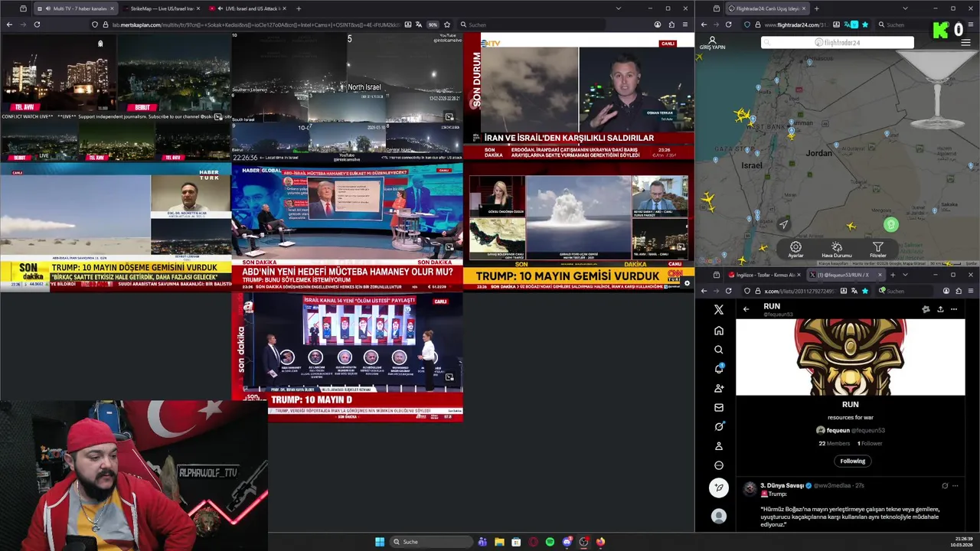This screenshot has width=980, height=551.
Task: Select the Habertürk stream tile
Action: (x=116, y=227)
